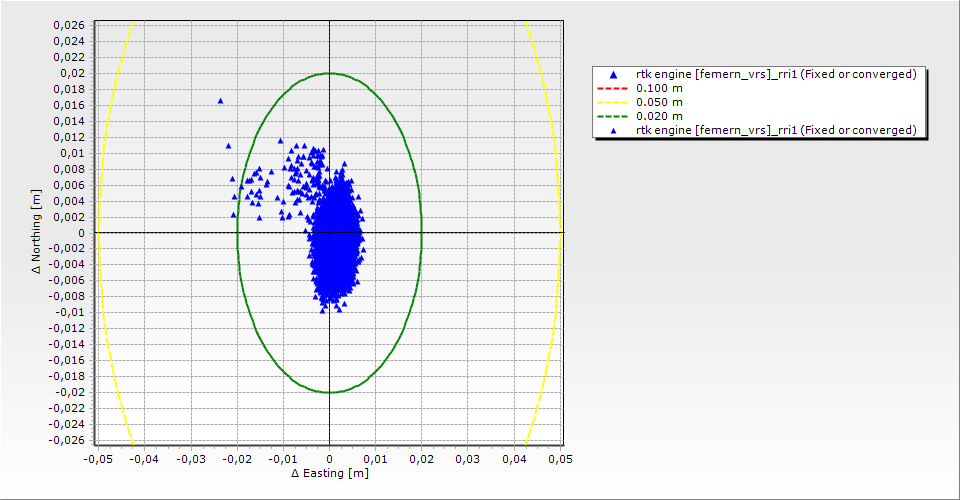Click the Δ Northing [m] axis title

[x=39, y=232]
